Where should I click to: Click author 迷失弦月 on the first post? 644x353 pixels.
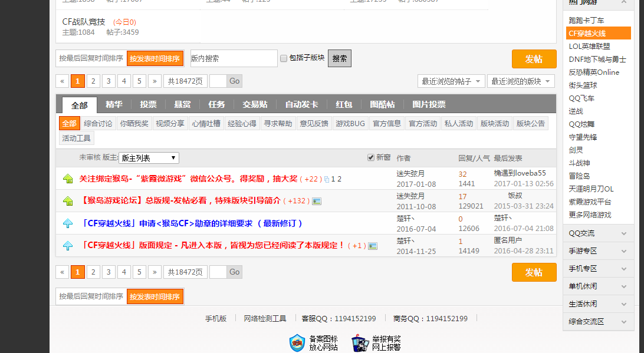(x=410, y=174)
